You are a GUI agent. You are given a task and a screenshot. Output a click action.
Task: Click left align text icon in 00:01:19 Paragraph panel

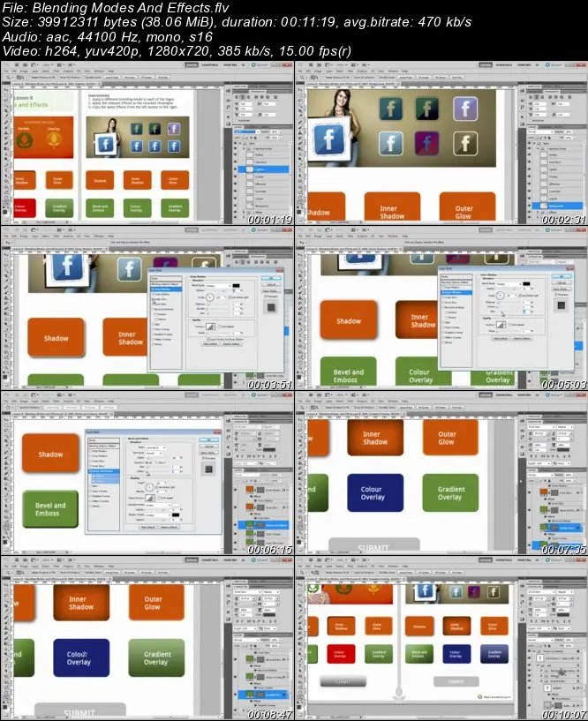click(x=237, y=97)
